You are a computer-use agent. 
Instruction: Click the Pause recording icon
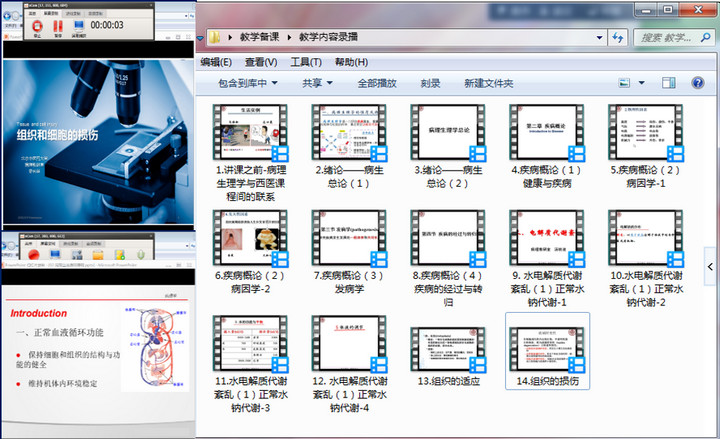coord(58,24)
